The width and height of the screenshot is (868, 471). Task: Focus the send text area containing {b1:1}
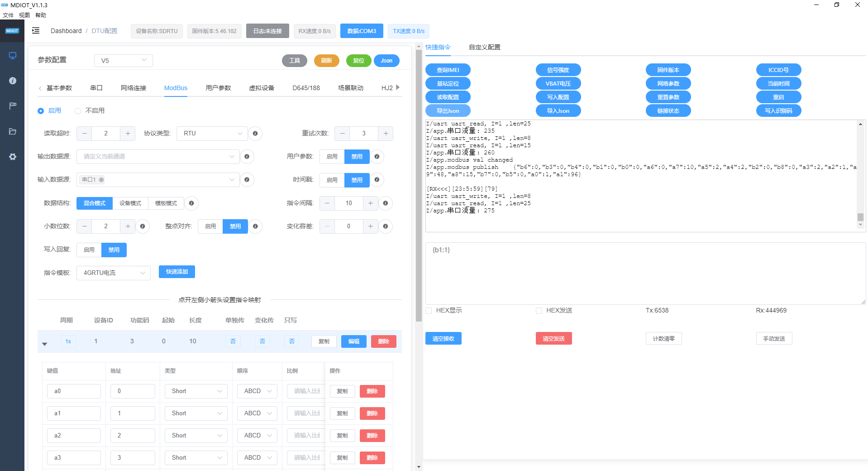646,274
